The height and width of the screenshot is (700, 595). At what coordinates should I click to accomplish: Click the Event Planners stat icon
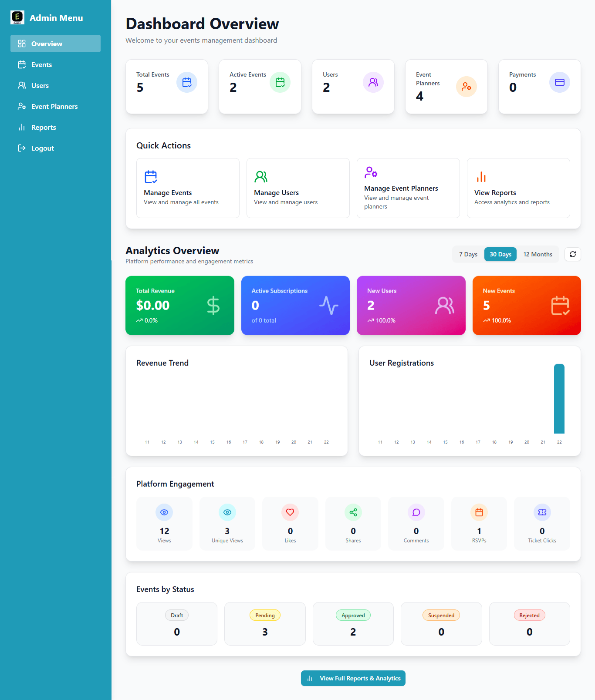[466, 87]
